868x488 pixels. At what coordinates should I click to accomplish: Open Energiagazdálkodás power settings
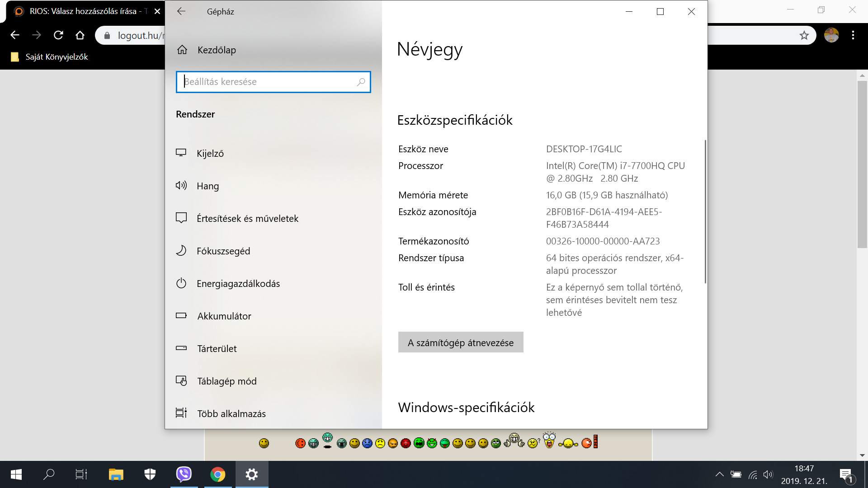pos(238,284)
